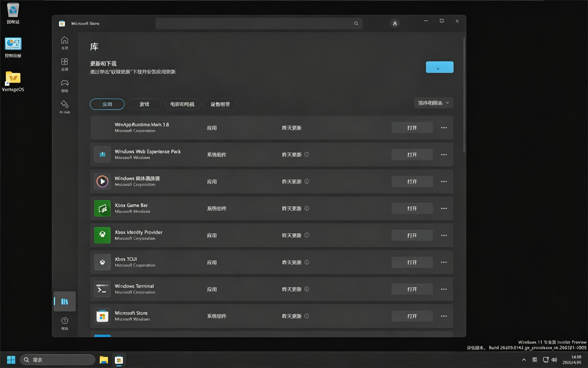Click the search magnifier in Store
Screen dimensions: 588x368
click(x=356, y=23)
